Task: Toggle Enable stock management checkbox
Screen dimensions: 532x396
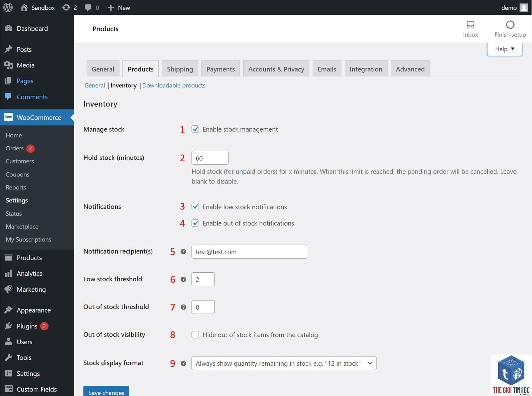Action: tap(196, 129)
